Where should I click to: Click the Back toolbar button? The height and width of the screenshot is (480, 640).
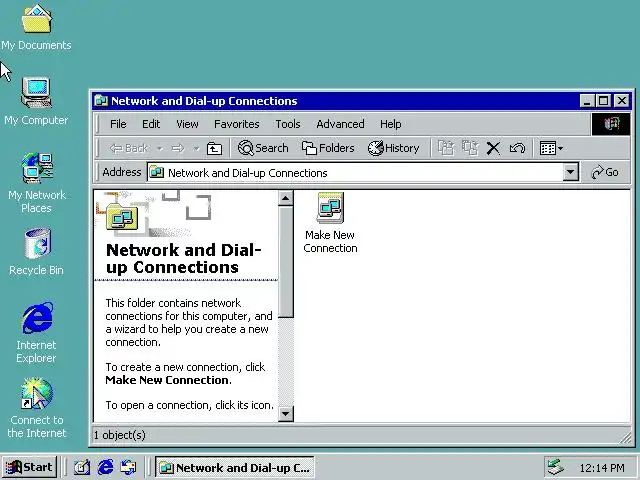(x=129, y=148)
